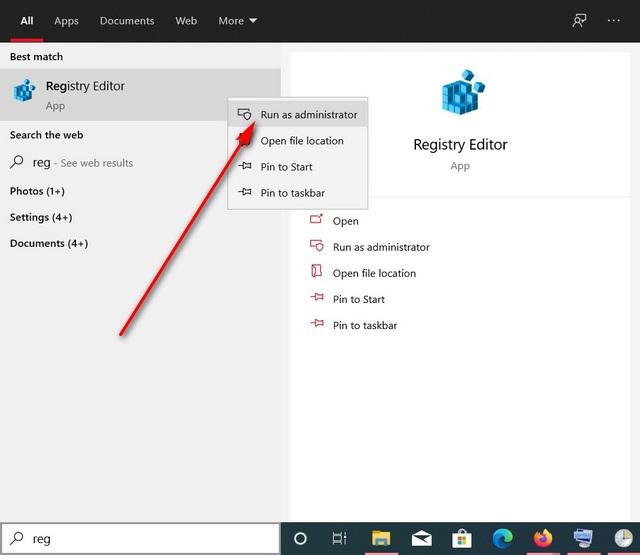Click Open file location in preview pane
Viewport: 640px width, 555px height.
[374, 273]
